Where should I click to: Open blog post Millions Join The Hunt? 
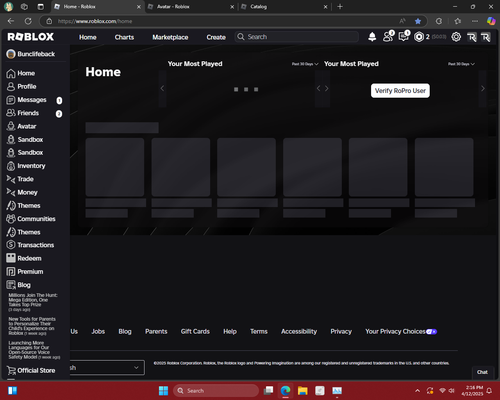click(x=33, y=302)
